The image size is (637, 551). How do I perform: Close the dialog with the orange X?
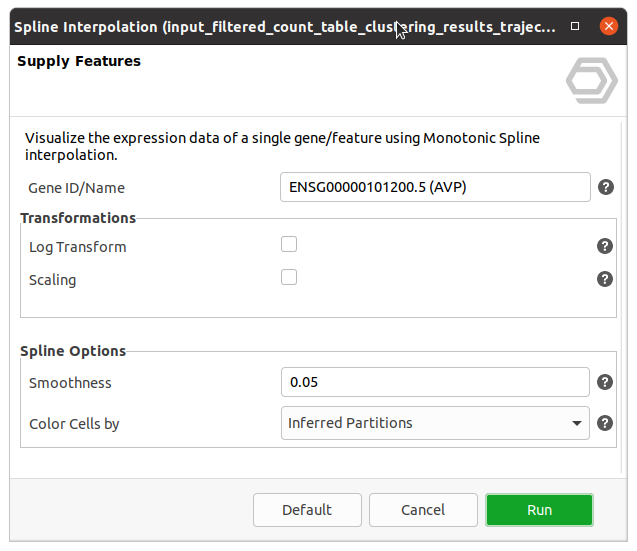click(x=607, y=27)
